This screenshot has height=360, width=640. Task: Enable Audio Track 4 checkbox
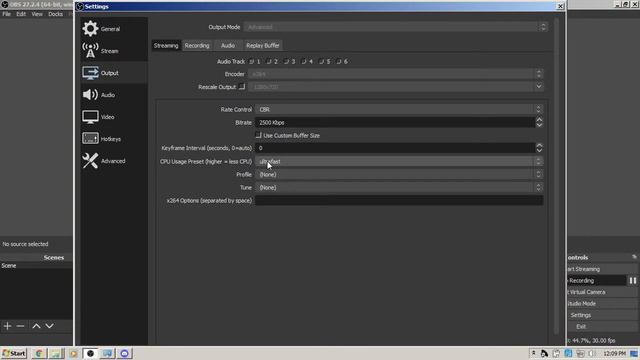pos(304,62)
